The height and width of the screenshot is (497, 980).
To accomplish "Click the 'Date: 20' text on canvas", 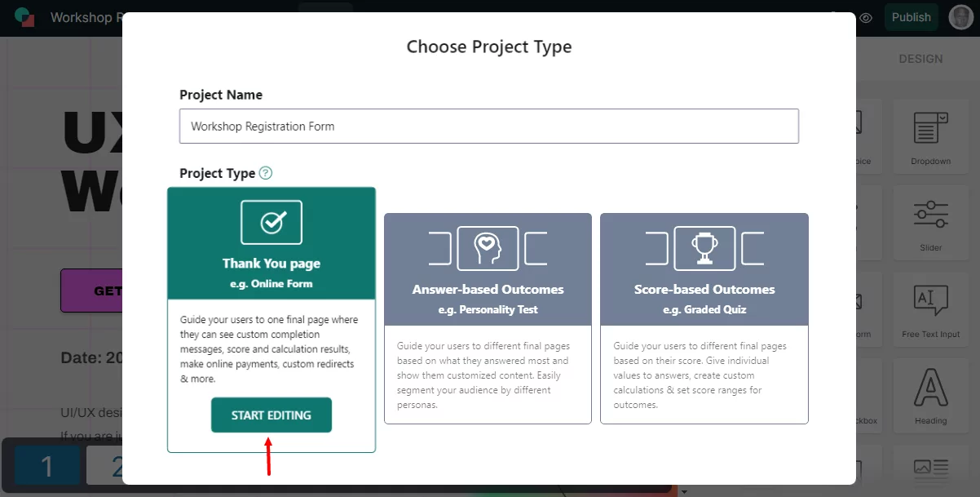I will [x=91, y=357].
